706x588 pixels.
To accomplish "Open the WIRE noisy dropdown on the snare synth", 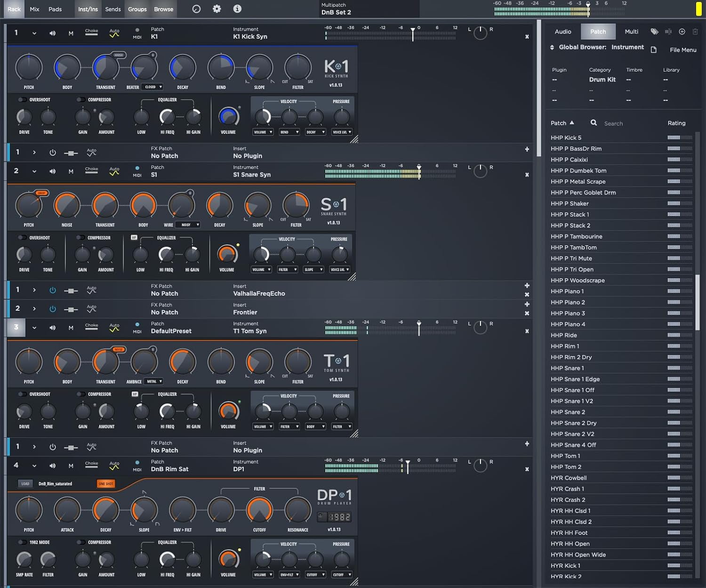I will [187, 225].
